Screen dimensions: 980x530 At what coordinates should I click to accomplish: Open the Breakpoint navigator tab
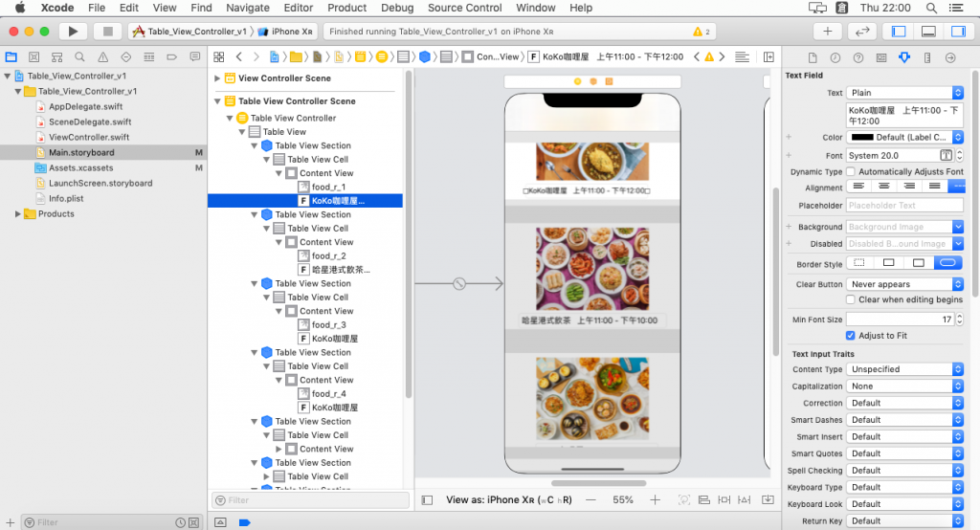pyautogui.click(x=172, y=56)
